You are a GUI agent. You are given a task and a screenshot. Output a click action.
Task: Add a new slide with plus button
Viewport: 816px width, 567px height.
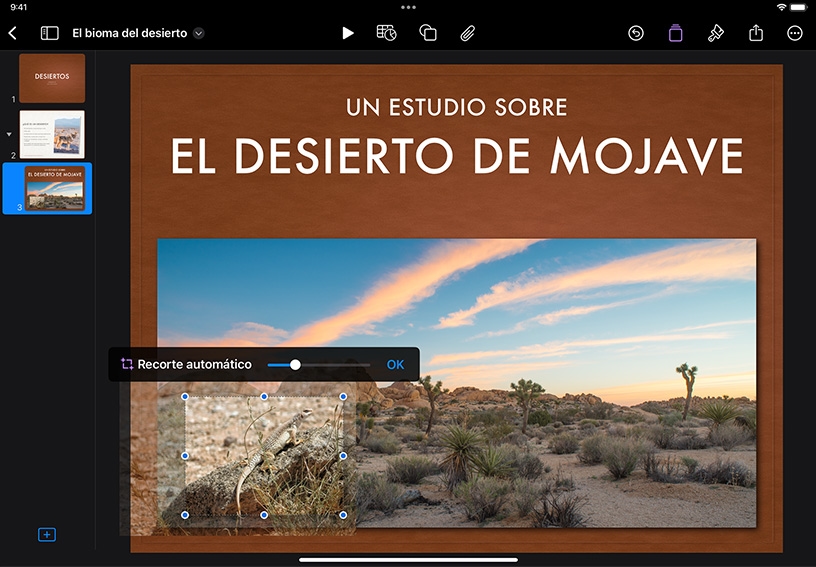47,534
